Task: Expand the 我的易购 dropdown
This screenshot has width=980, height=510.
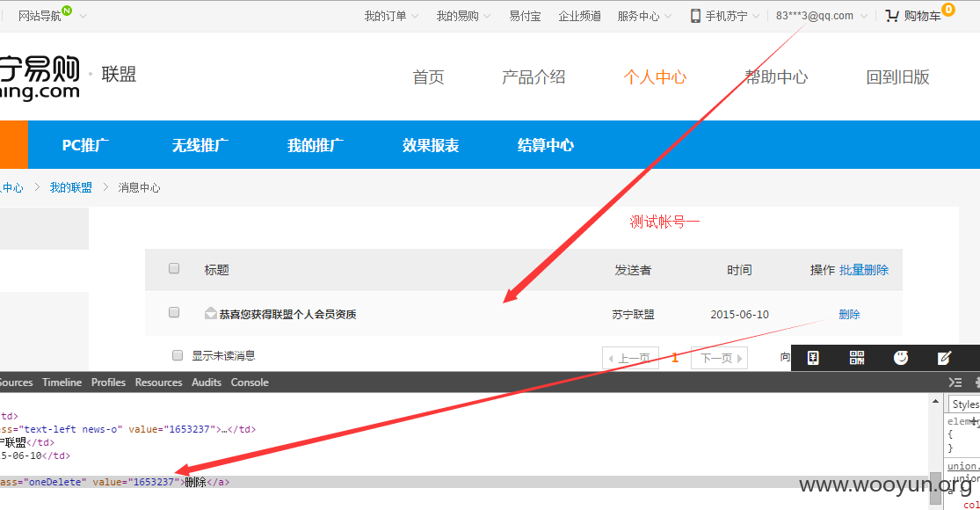Action: click(x=487, y=16)
